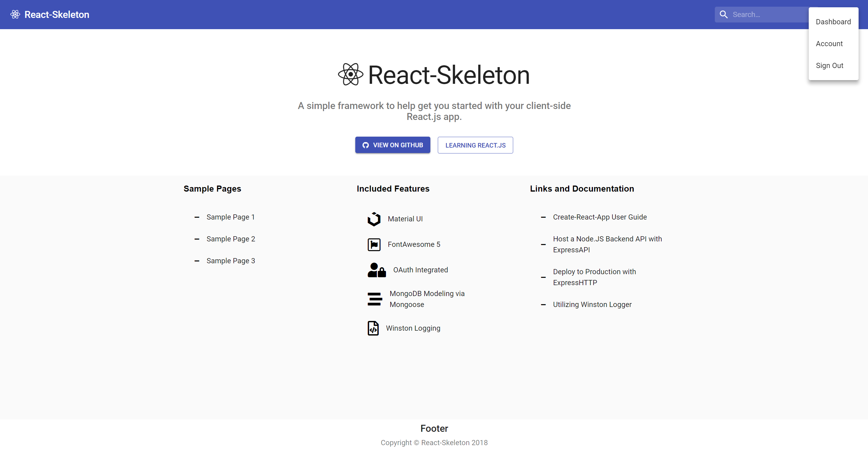Viewport: 868px width, 450px height.
Task: Focus the Search input field
Action: tap(769, 15)
